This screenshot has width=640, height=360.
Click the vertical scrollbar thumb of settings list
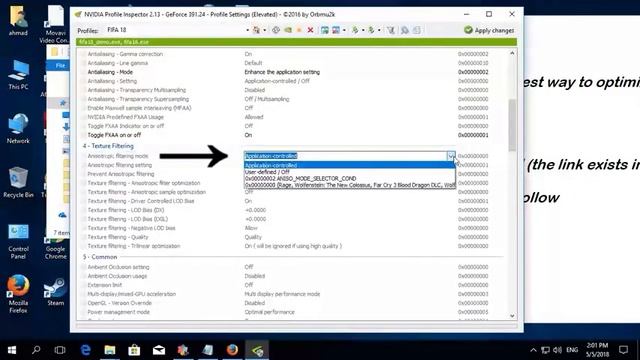coord(512,125)
